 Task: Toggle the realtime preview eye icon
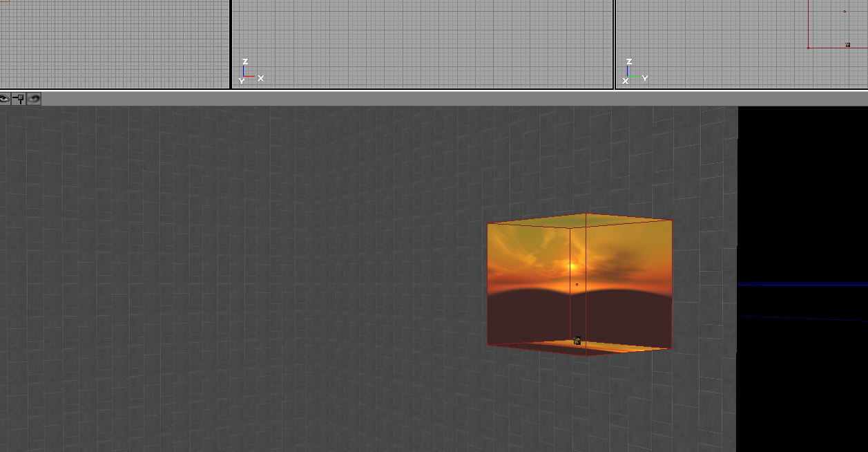[5, 99]
